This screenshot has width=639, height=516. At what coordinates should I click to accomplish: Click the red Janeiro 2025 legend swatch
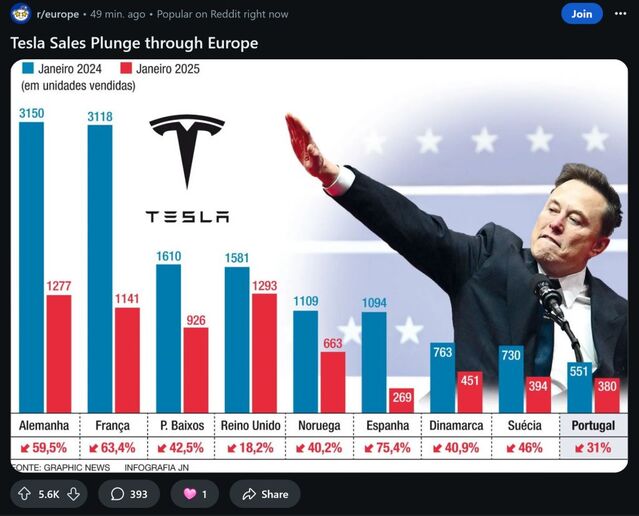click(126, 69)
